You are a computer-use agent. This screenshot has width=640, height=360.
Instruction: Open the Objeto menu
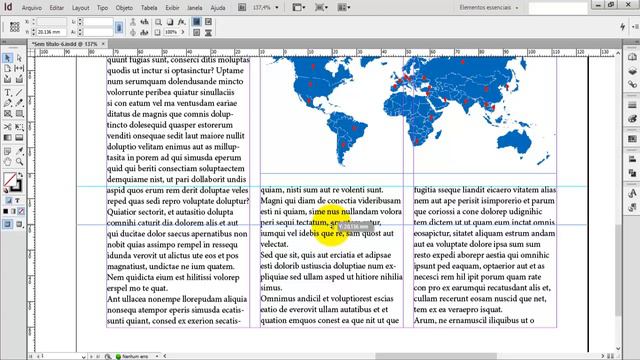click(x=124, y=8)
